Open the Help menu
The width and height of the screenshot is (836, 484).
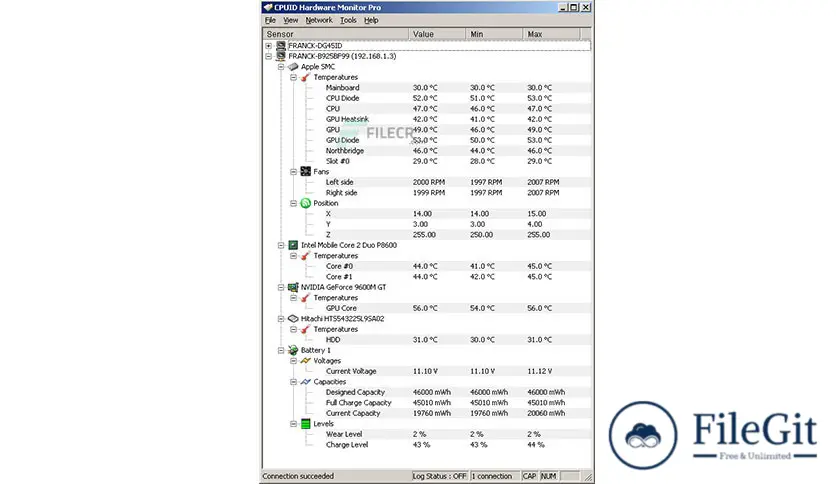click(x=371, y=20)
